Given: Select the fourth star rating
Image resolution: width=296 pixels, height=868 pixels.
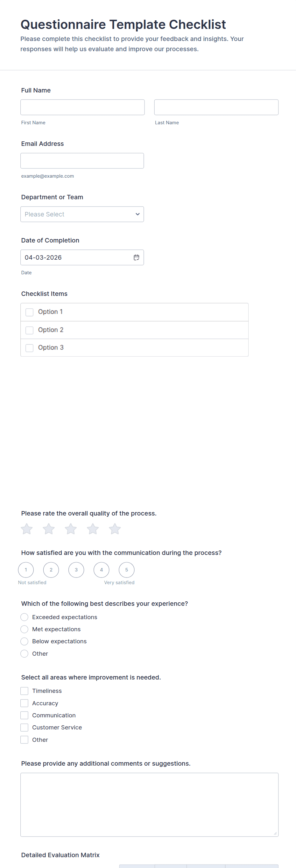Looking at the screenshot, I should click(93, 529).
